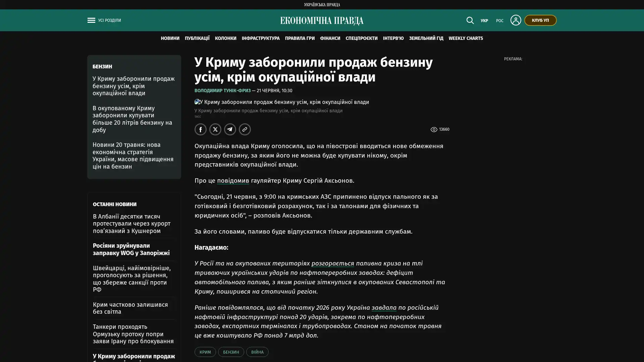
Task: Click the search magnifier icon
Action: point(470,20)
